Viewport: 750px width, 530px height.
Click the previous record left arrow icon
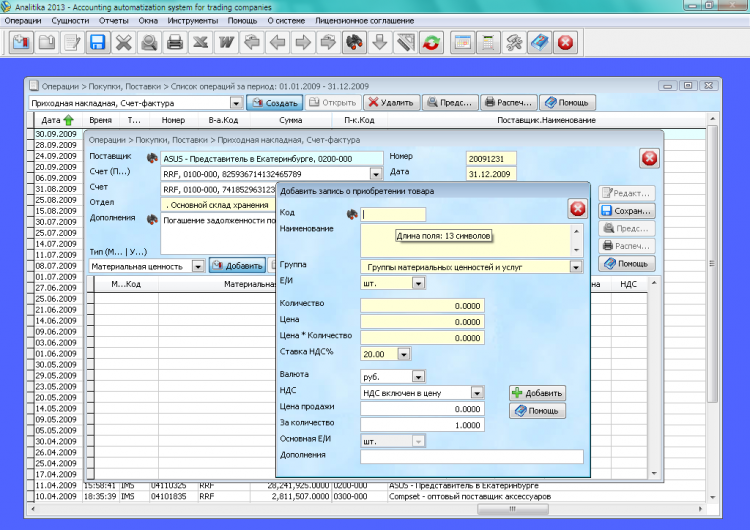point(278,43)
